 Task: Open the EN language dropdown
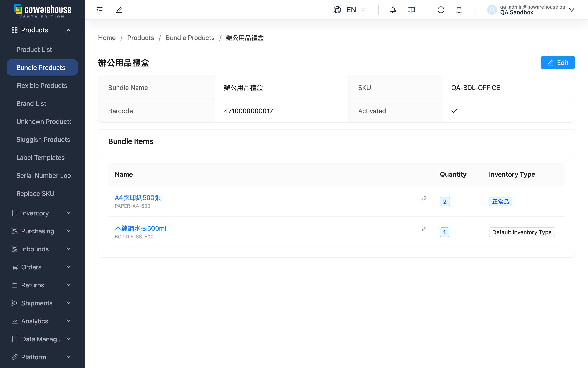point(356,10)
